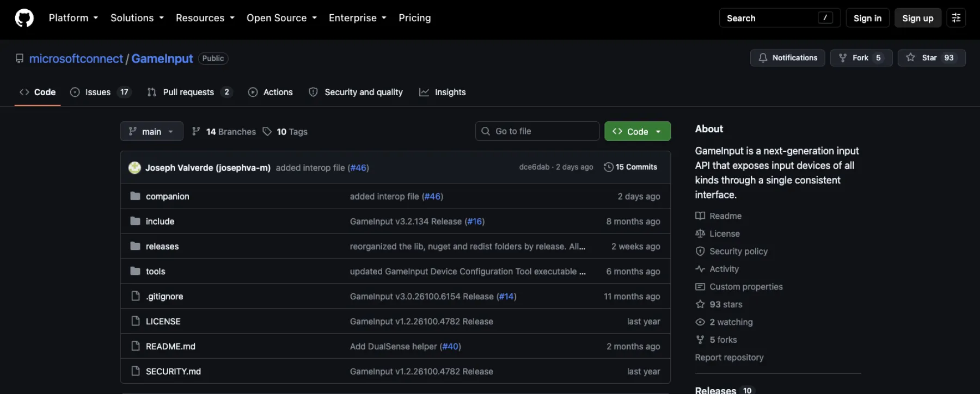Open pull request #46 link in commit header
Viewport: 980px width, 394px height.
(x=358, y=168)
